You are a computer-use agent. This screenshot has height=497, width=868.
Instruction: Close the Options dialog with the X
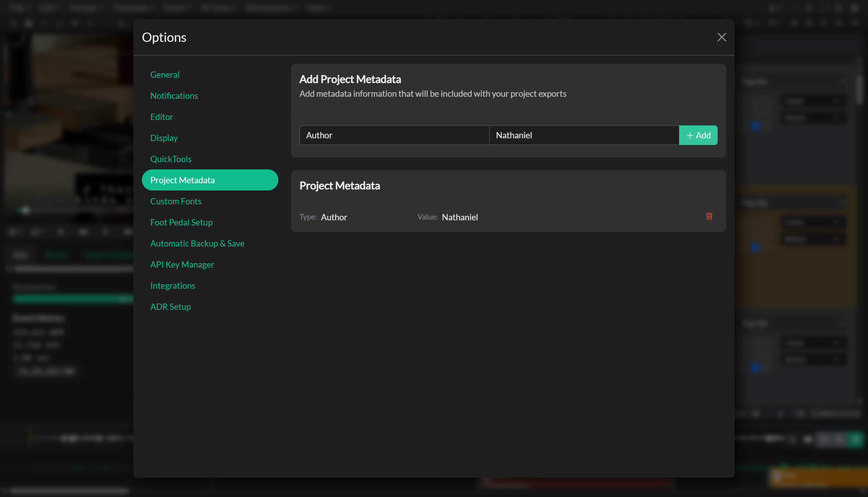click(x=721, y=37)
